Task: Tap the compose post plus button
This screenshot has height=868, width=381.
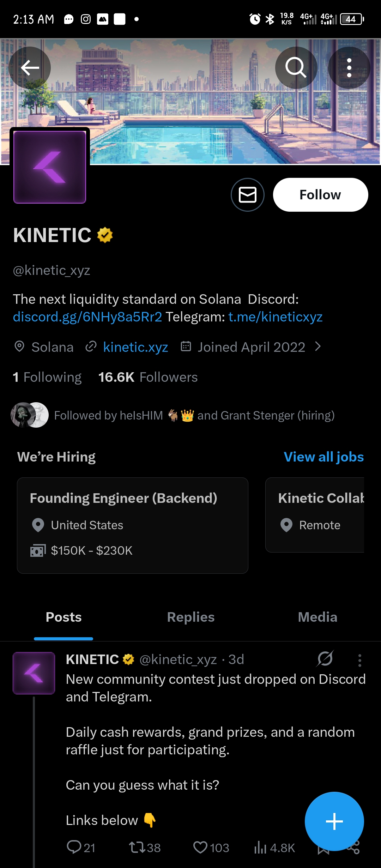Action: 334,821
